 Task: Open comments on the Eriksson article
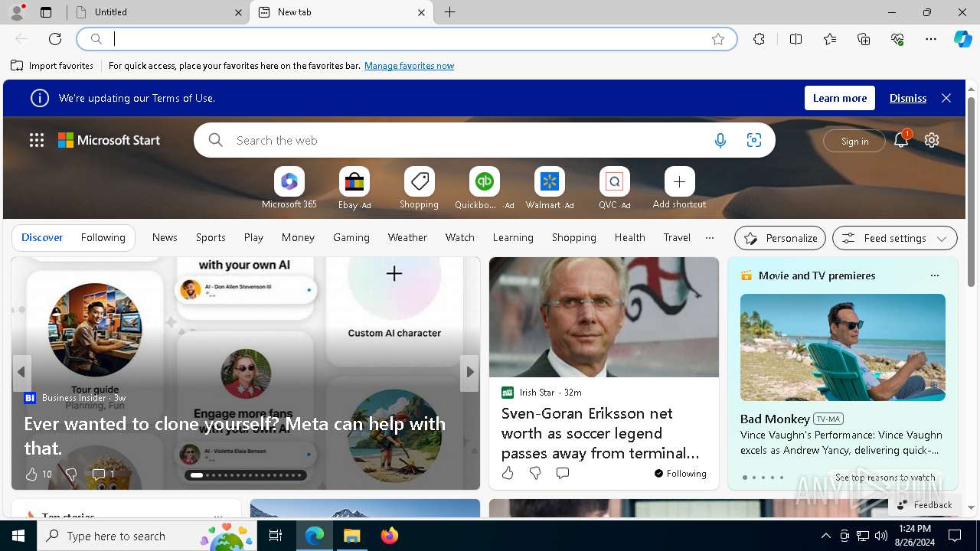(563, 474)
